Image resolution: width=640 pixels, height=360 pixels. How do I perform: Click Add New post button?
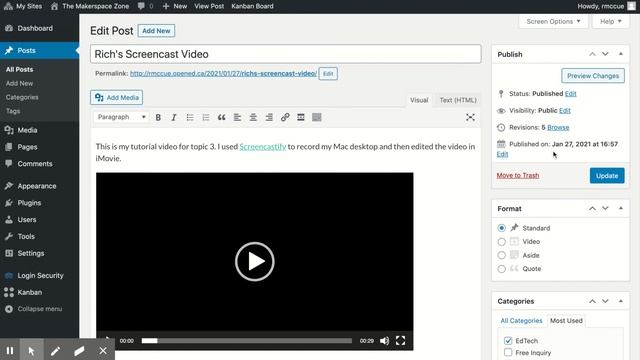156,31
